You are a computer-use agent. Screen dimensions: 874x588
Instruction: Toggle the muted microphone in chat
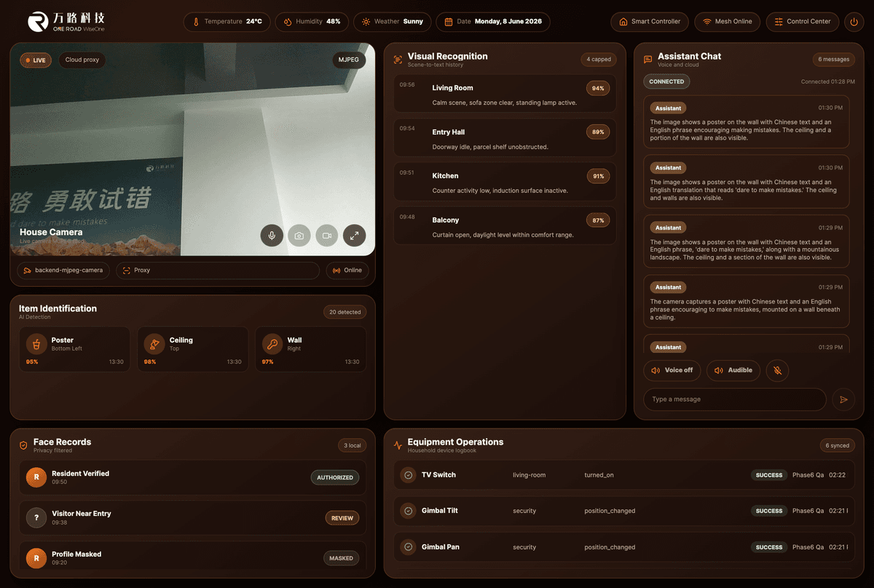point(778,370)
